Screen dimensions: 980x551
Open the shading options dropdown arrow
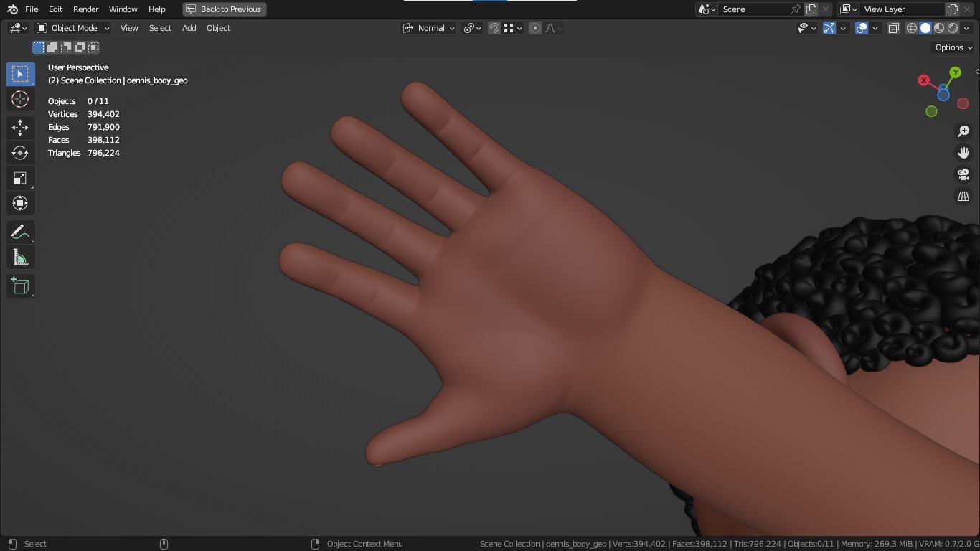tap(966, 28)
